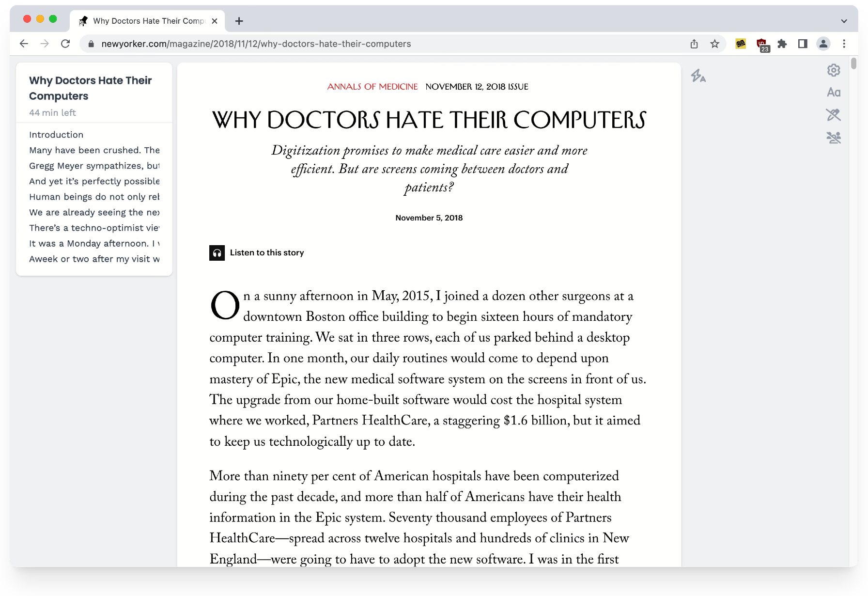Viewport: 868px width, 596px height.
Task: Open Chrome's three-dot menu
Action: click(x=844, y=44)
